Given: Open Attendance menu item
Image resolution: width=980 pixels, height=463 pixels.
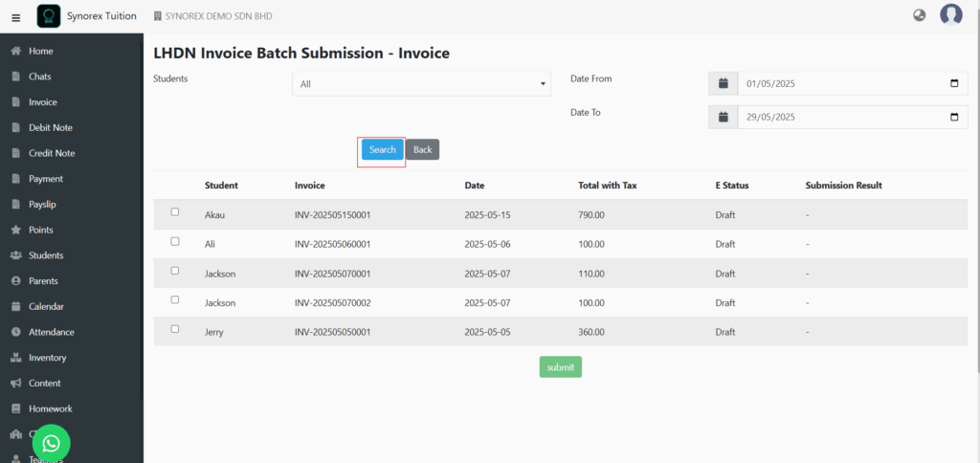Looking at the screenshot, I should pos(52,332).
